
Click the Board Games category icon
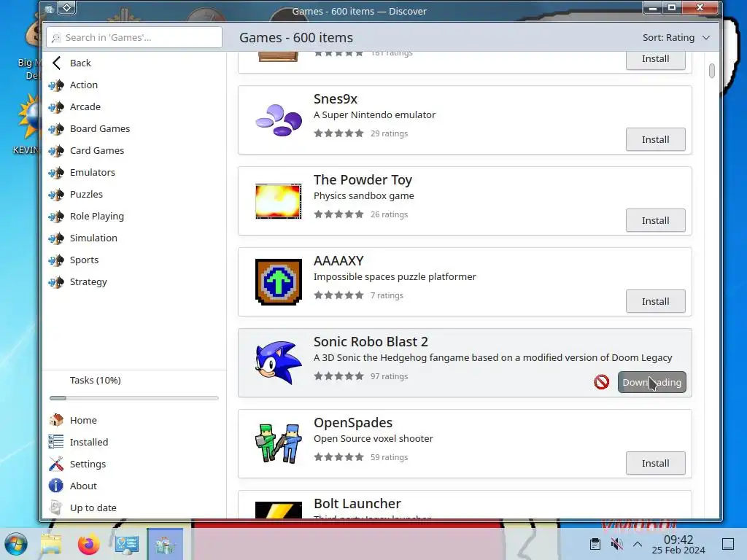[x=56, y=129]
